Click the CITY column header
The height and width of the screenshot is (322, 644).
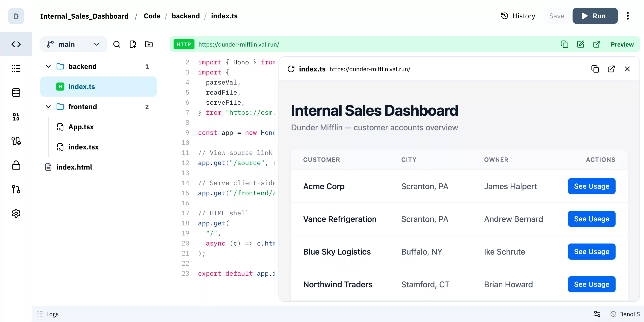tap(409, 159)
